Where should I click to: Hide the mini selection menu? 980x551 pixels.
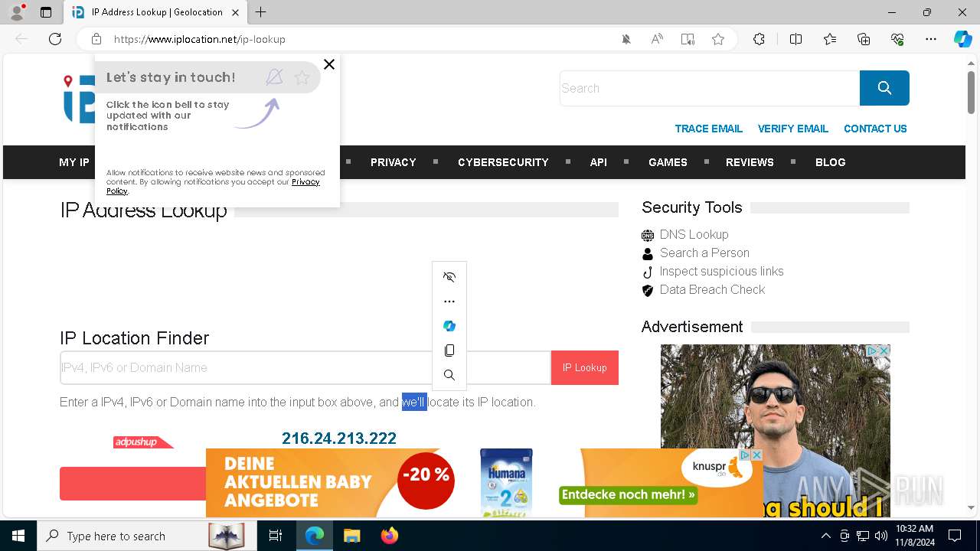pyautogui.click(x=449, y=277)
